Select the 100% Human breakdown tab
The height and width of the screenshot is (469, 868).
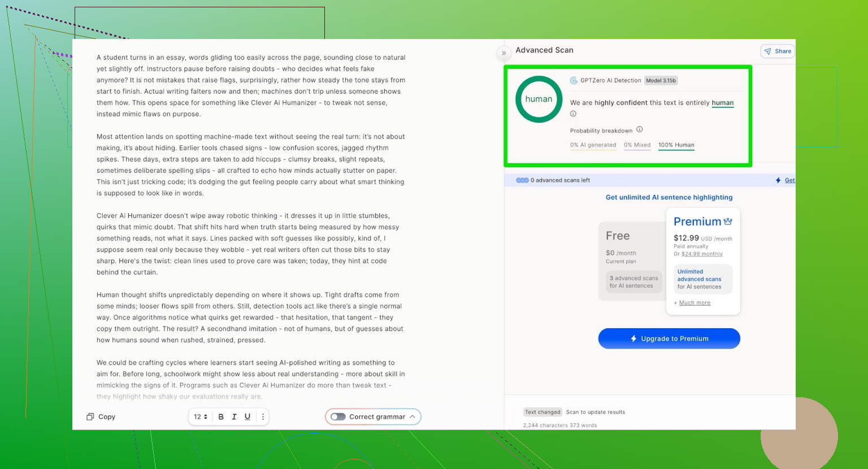click(676, 145)
